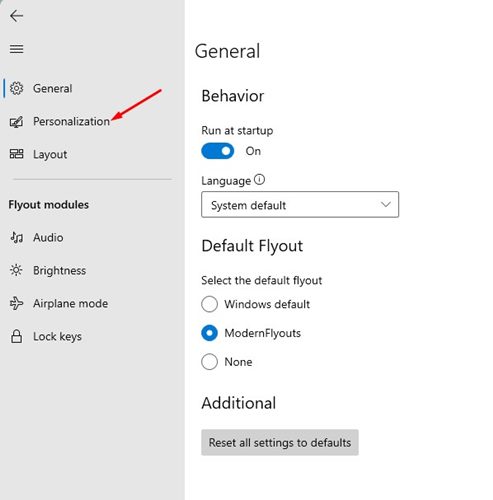Click Reset all settings to defaults

point(280,442)
